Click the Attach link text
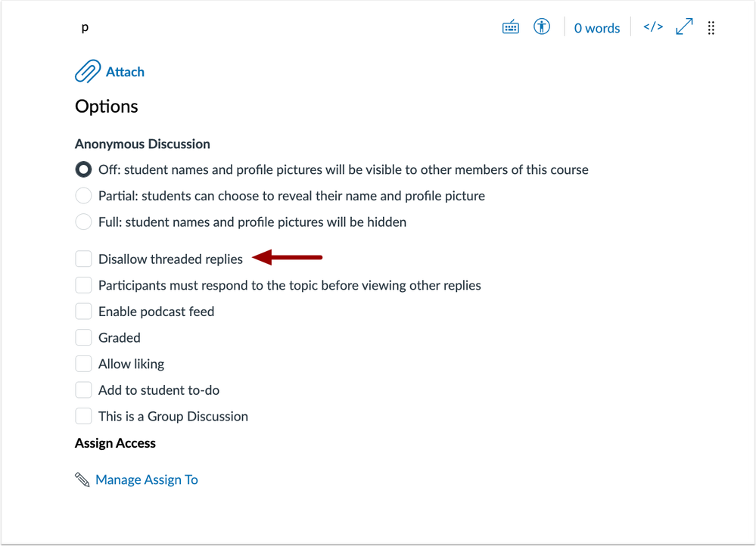The height and width of the screenshot is (546, 756). pyautogui.click(x=125, y=72)
